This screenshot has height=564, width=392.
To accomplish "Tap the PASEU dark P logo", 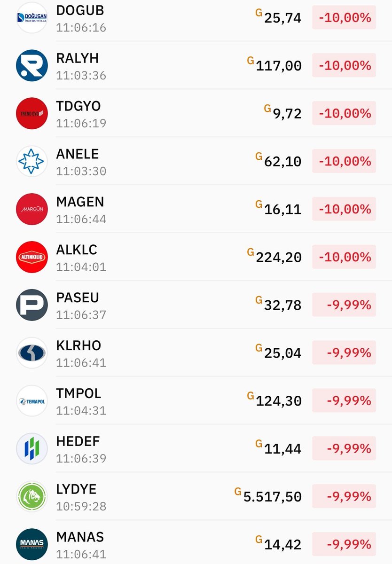I will click(x=32, y=305).
